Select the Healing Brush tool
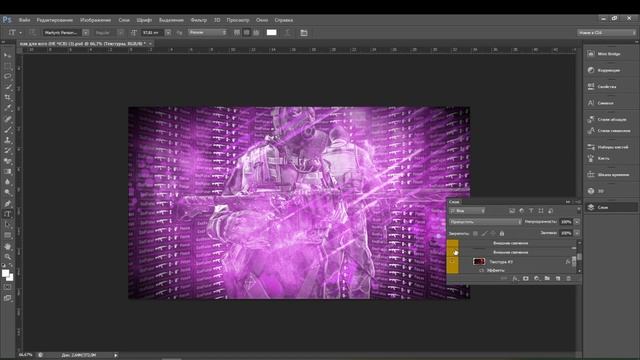This screenshot has width=640, height=360. pyautogui.click(x=7, y=119)
